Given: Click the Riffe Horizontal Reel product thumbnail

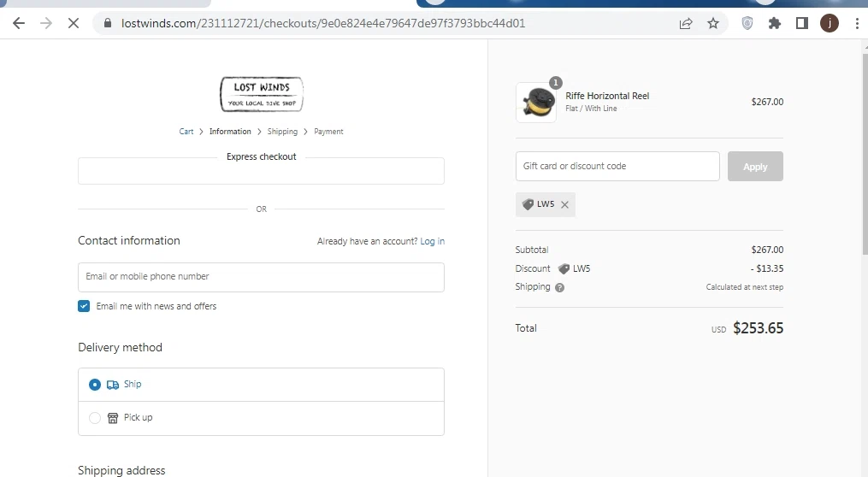Looking at the screenshot, I should coord(536,103).
